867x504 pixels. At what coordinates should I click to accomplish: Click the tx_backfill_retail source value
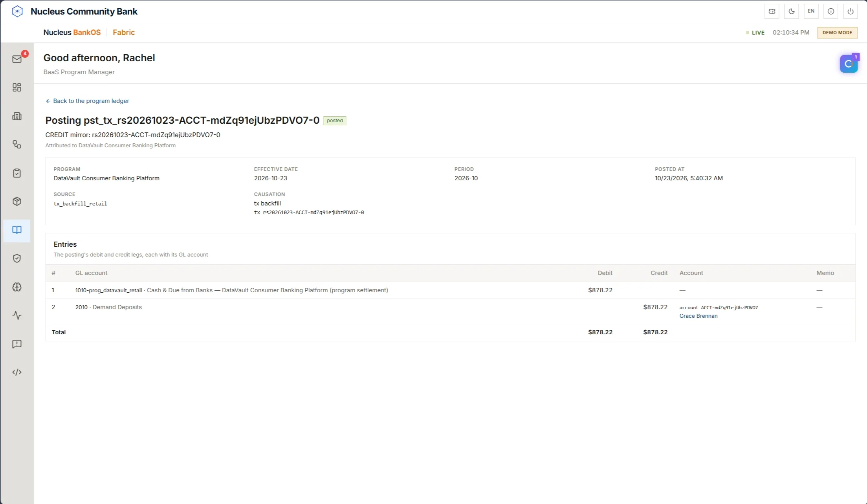click(x=80, y=203)
